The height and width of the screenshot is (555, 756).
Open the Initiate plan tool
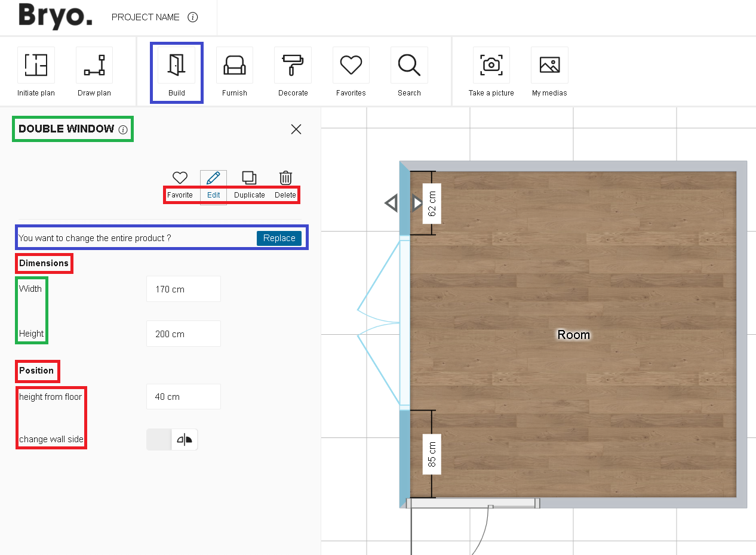(36, 65)
